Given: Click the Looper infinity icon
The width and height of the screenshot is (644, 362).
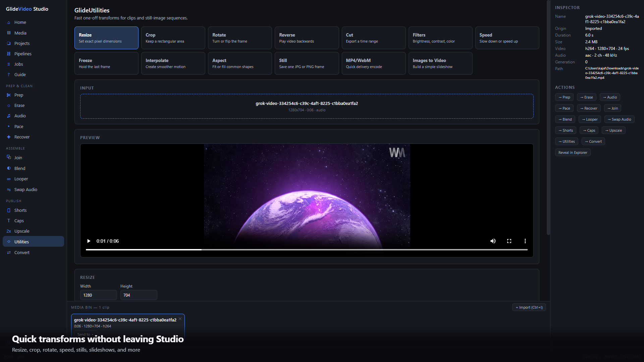Looking at the screenshot, I should tap(9, 179).
